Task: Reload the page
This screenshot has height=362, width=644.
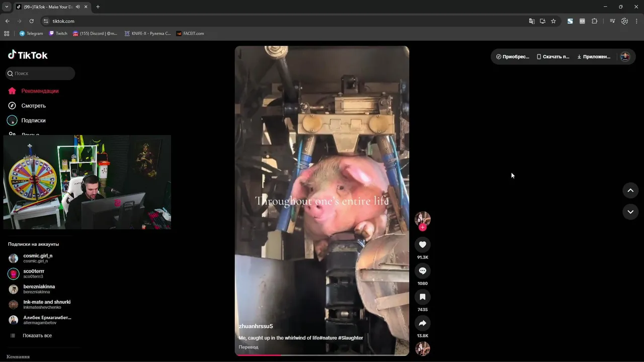Action: pyautogui.click(x=31, y=21)
